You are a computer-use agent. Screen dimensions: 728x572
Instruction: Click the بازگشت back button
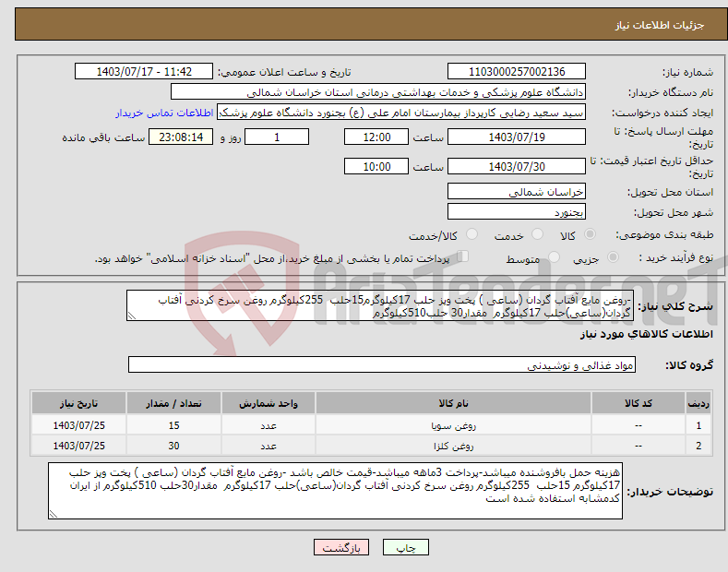pyautogui.click(x=341, y=547)
